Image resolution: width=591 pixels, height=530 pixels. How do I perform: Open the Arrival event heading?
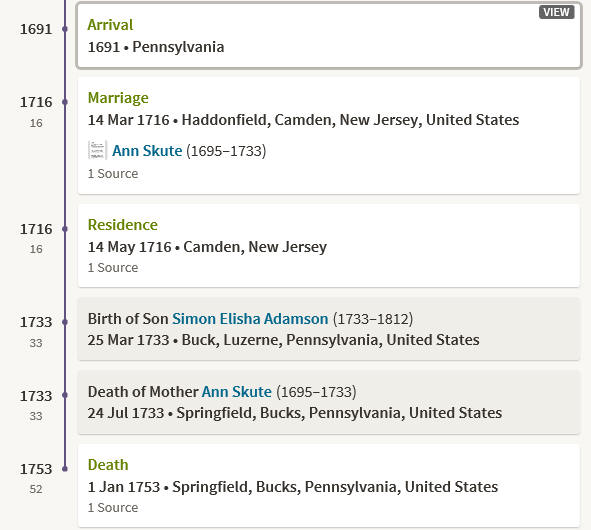point(110,25)
